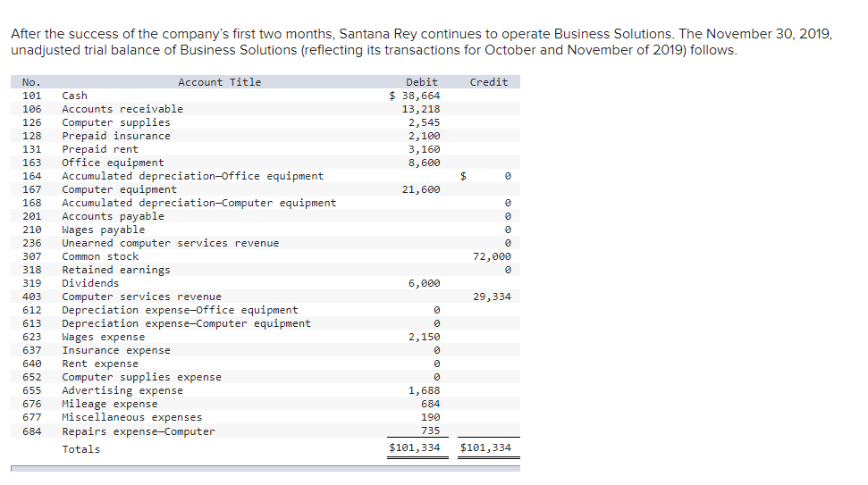Screen dimensions: 868x485
Task: Select the 'Wages expense' account title
Action: [103, 337]
